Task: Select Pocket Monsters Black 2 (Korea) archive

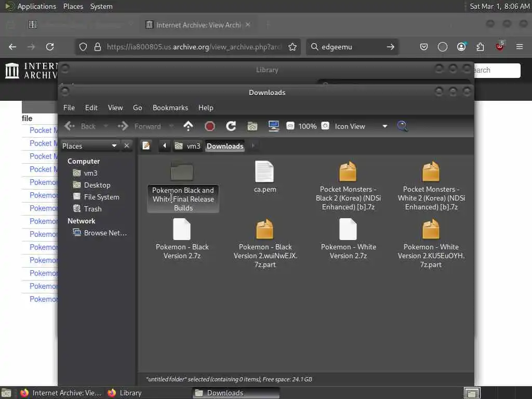Action: (348, 186)
